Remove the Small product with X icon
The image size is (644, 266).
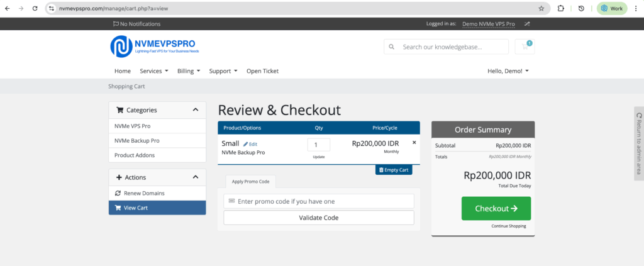(414, 143)
